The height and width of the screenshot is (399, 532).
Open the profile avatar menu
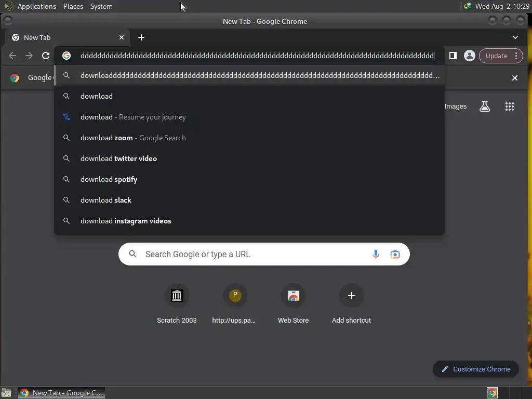(470, 56)
